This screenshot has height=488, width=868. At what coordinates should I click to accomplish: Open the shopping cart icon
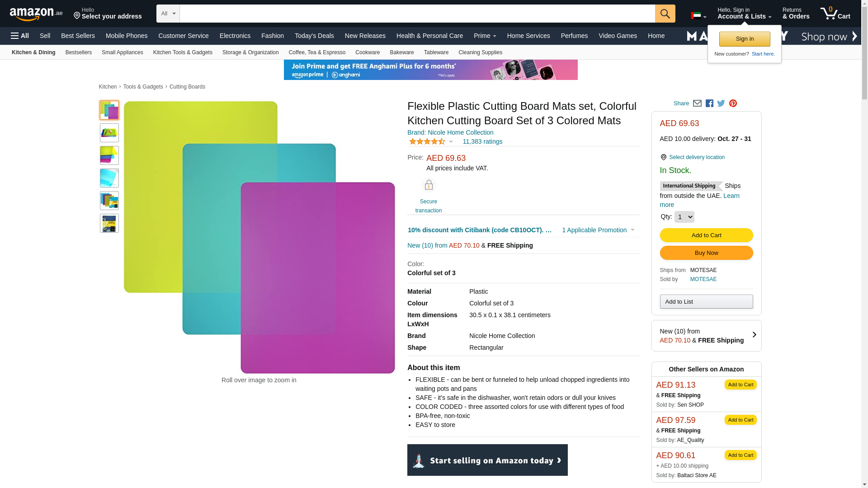[835, 14]
